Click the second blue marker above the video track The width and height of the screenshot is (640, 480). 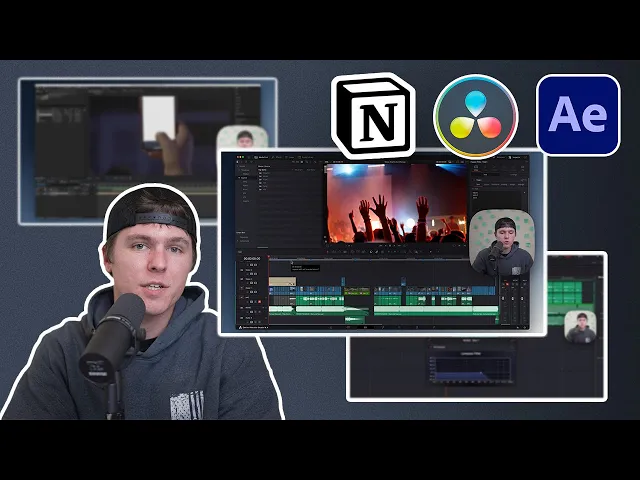click(x=403, y=281)
